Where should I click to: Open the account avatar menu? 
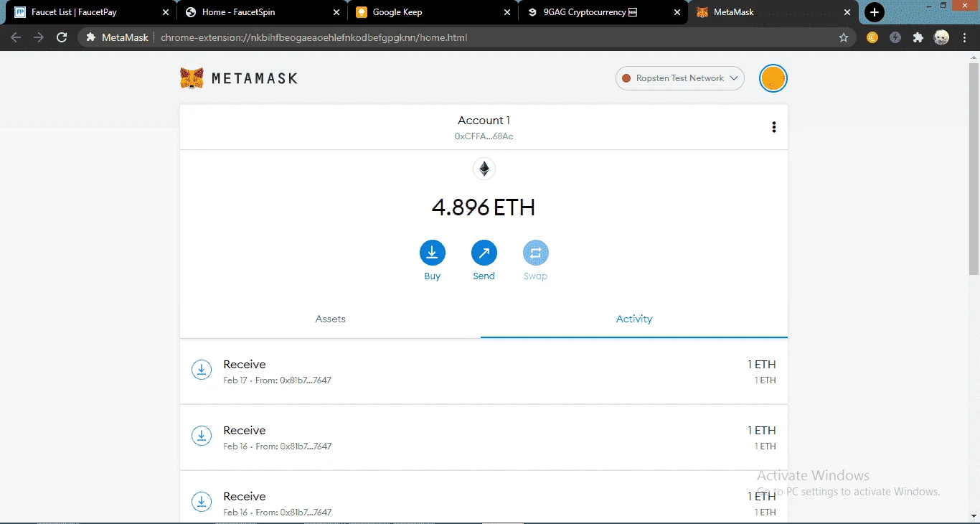pyautogui.click(x=773, y=78)
